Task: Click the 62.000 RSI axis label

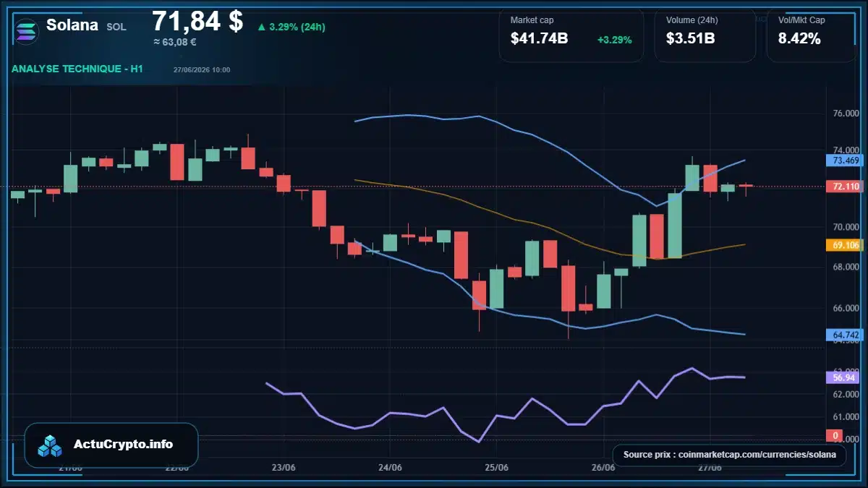Action: (x=846, y=395)
